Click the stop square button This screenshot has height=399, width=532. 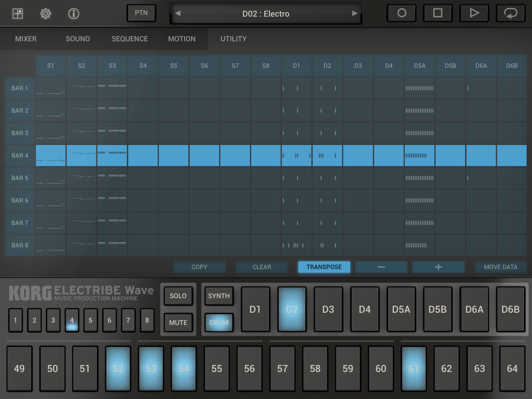(x=438, y=13)
